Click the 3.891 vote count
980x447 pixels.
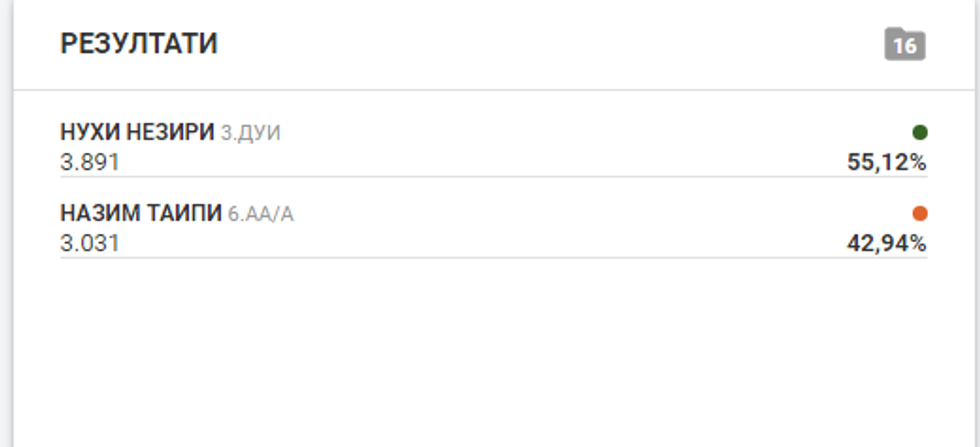[x=90, y=162]
